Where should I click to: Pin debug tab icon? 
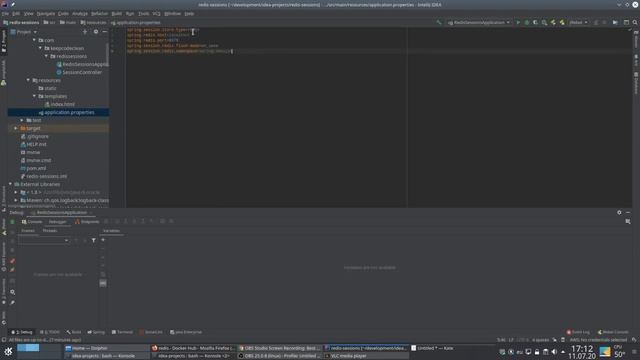tap(13, 302)
